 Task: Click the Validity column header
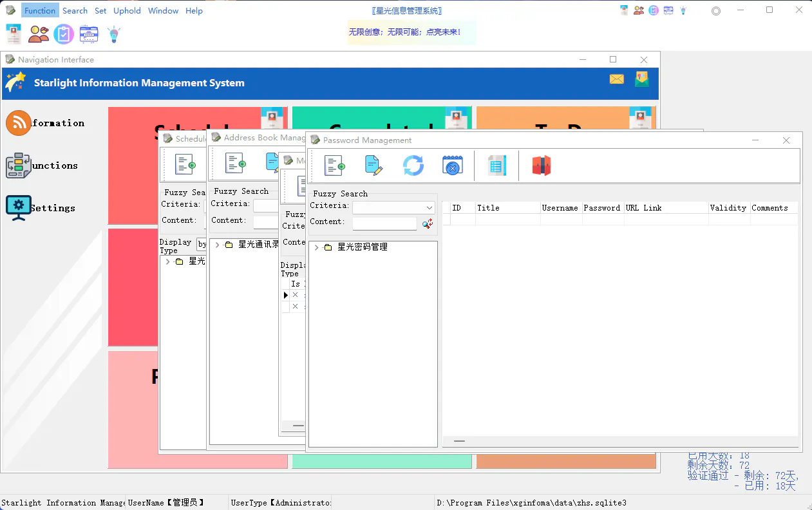click(729, 208)
